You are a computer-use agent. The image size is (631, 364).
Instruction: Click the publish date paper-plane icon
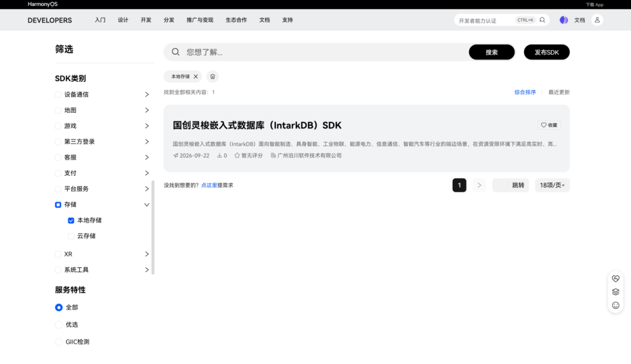tap(175, 155)
